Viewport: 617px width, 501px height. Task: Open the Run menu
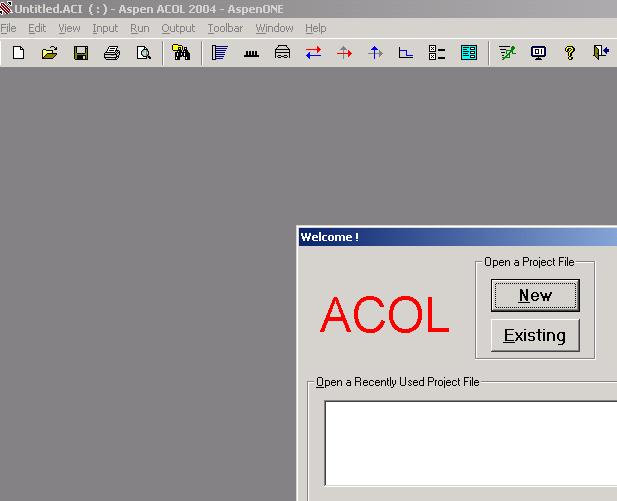(140, 28)
